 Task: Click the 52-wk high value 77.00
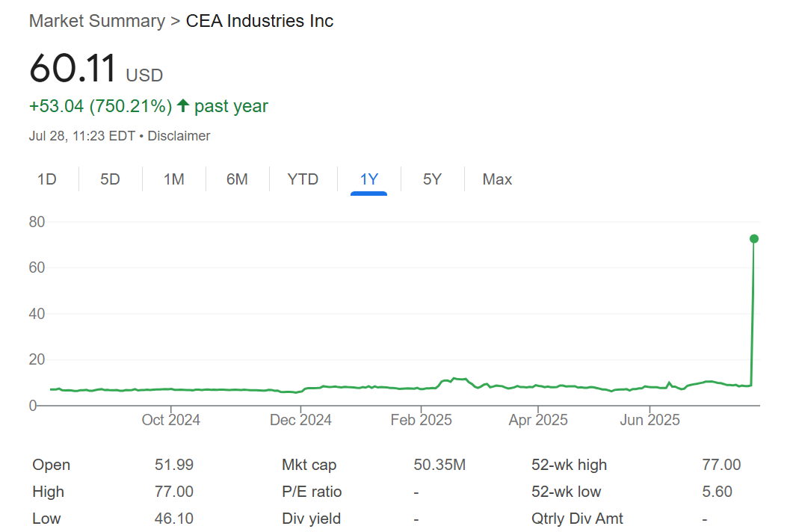721,465
